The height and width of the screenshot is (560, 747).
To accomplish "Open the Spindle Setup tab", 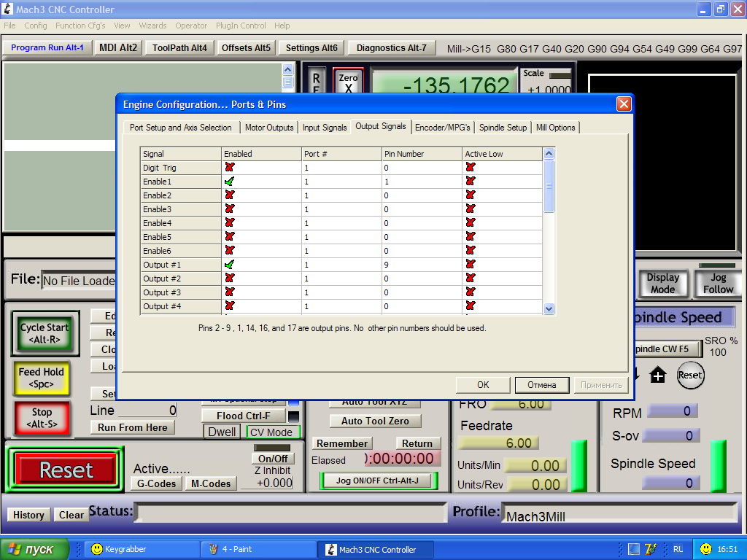I will point(503,128).
